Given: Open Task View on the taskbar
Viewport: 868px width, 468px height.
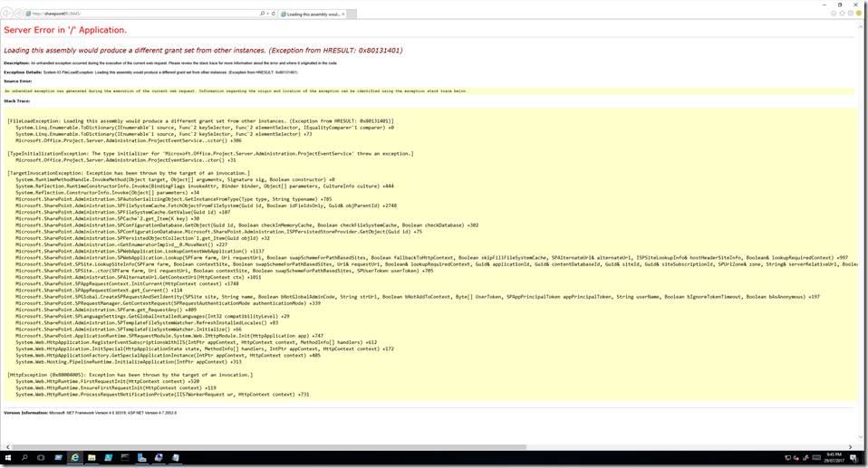Looking at the screenshot, I should [x=41, y=458].
